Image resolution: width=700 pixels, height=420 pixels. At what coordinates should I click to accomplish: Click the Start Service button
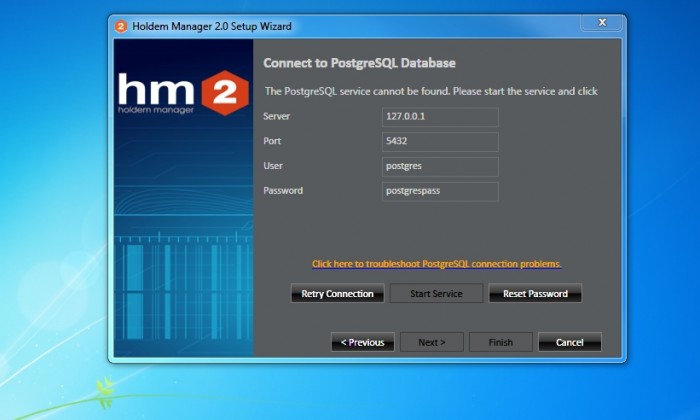pyautogui.click(x=436, y=293)
